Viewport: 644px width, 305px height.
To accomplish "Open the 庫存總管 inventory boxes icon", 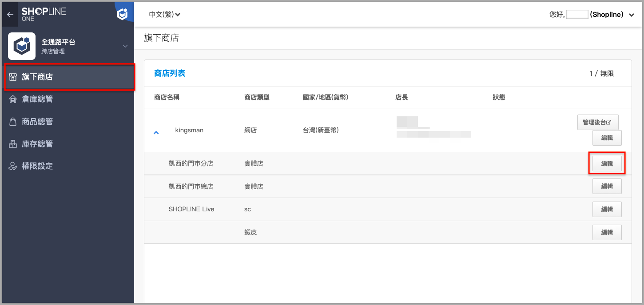I will (12, 144).
